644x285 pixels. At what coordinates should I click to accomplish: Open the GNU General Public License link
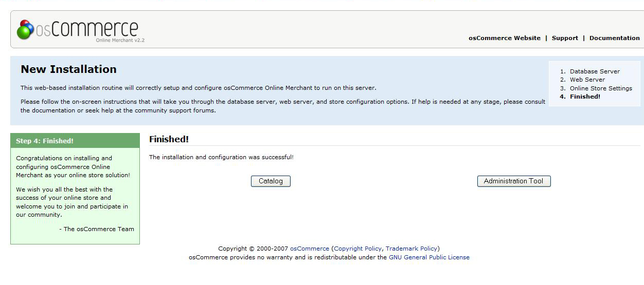point(429,257)
